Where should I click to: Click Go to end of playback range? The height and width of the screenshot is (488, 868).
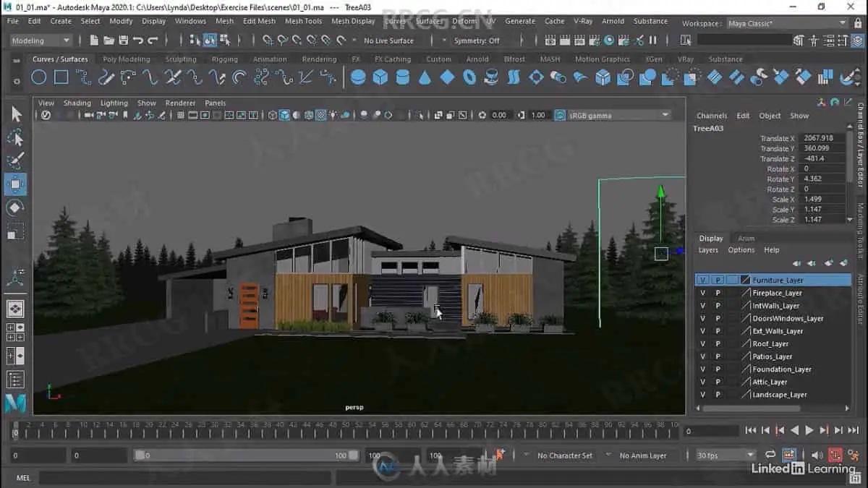852,430
